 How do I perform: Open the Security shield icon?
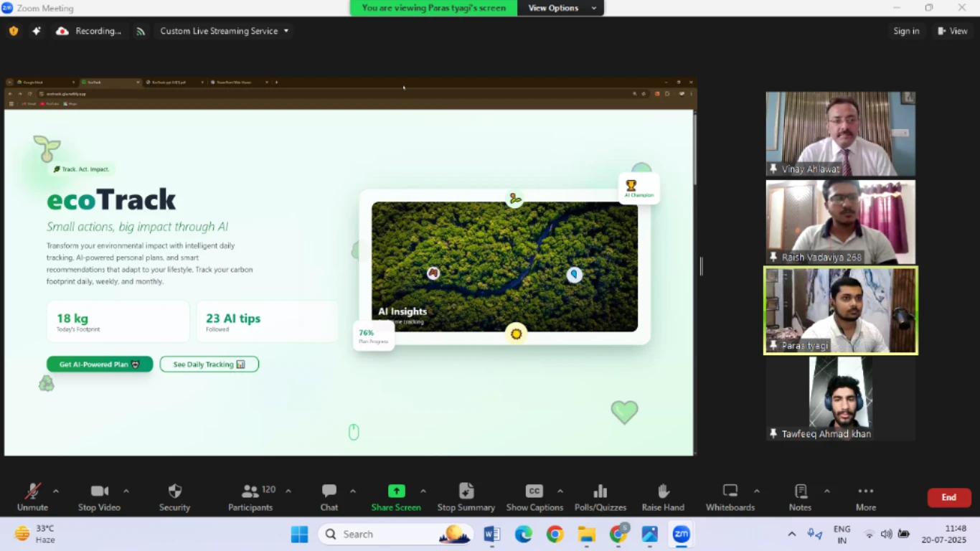point(174,491)
